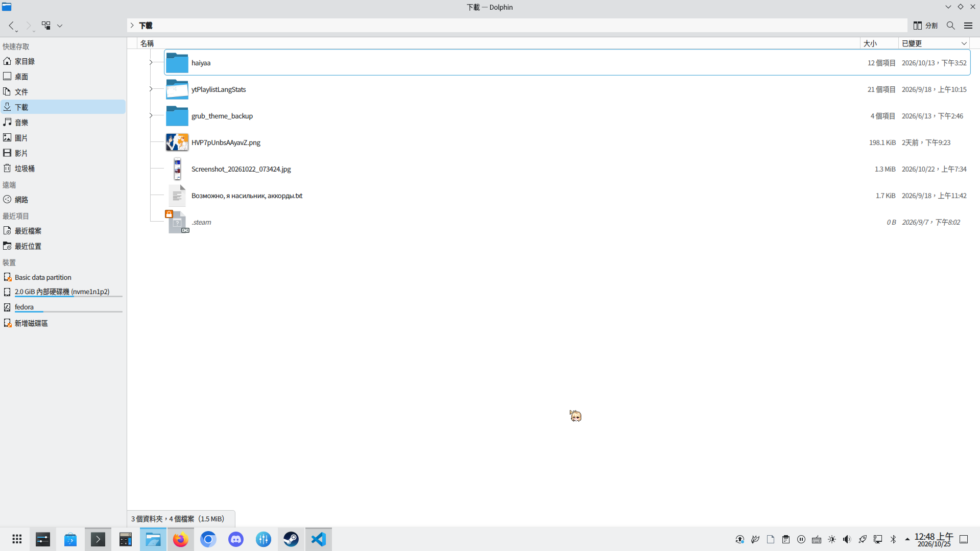Click the breadcrumb path chevron
This screenshot has width=980, height=551.
click(x=132, y=26)
